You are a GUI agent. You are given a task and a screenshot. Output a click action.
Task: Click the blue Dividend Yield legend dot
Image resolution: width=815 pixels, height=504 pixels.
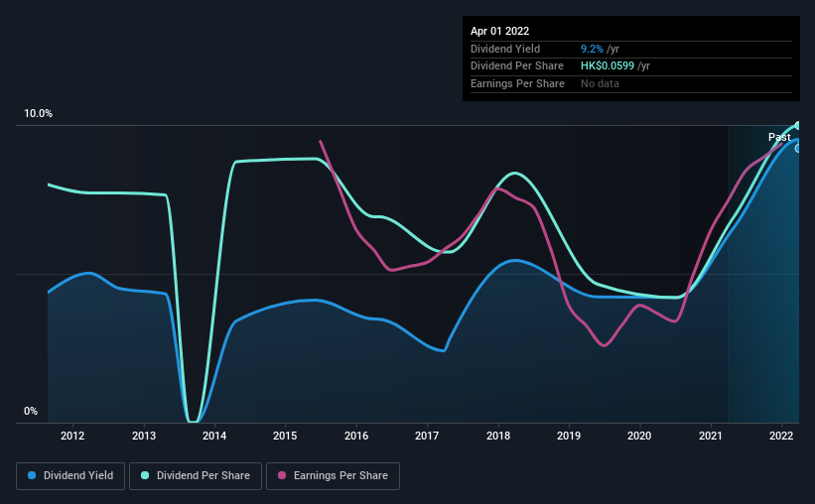[x=32, y=475]
